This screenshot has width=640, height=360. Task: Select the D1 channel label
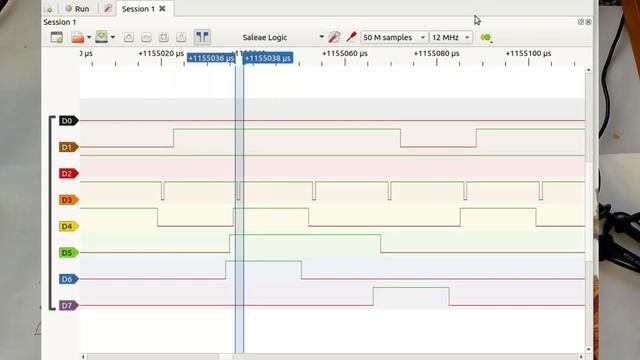(x=69, y=147)
